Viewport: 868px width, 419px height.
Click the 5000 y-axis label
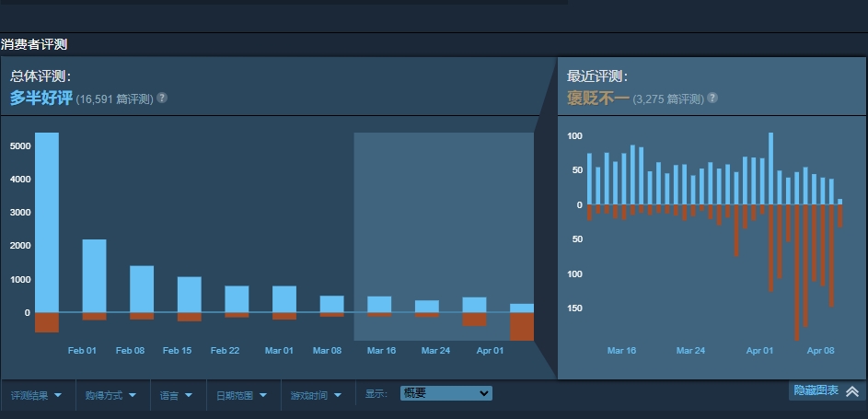[20, 146]
